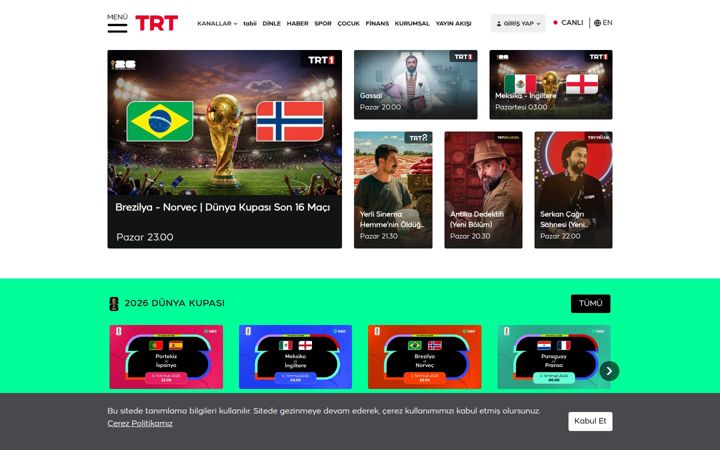The height and width of the screenshot is (450, 720).
Task: Click the World Cup trophy icon beside 2026 heading
Action: click(114, 304)
